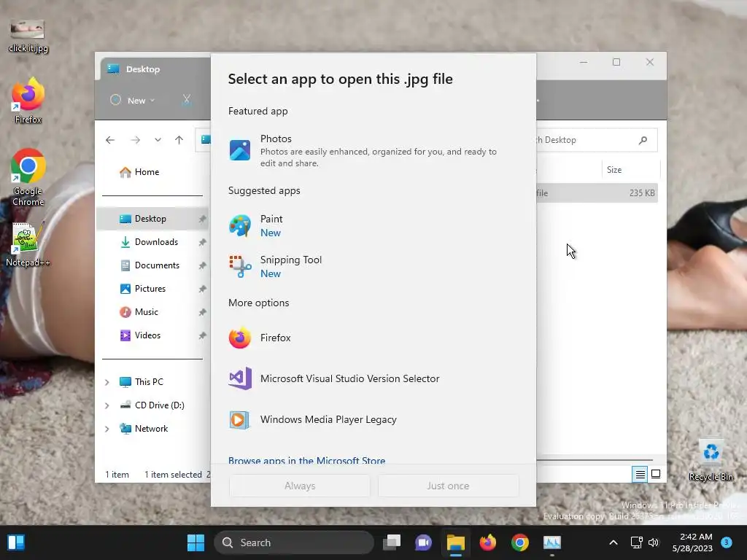Launch Google Chrome from the taskbar

click(x=519, y=542)
